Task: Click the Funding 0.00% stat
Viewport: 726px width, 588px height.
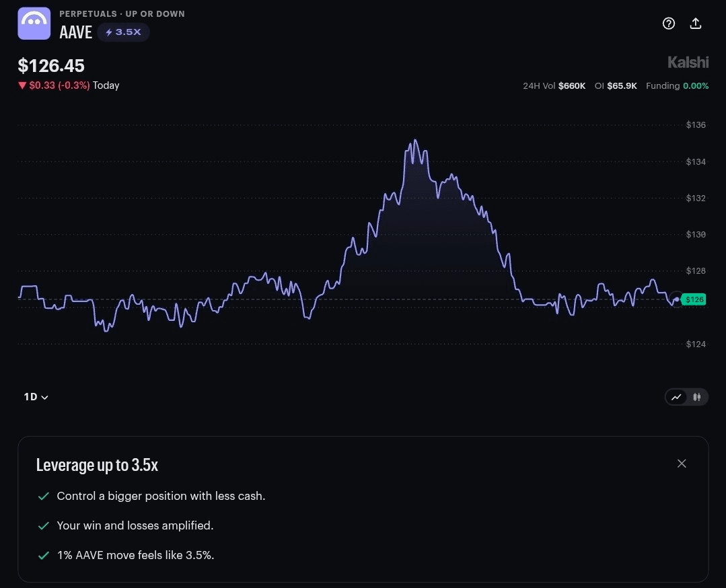Action: [678, 85]
